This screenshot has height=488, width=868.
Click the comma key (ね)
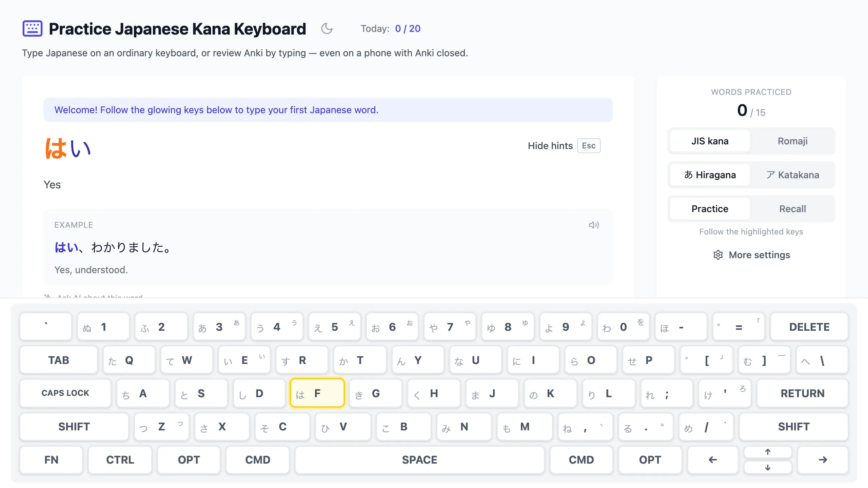585,427
